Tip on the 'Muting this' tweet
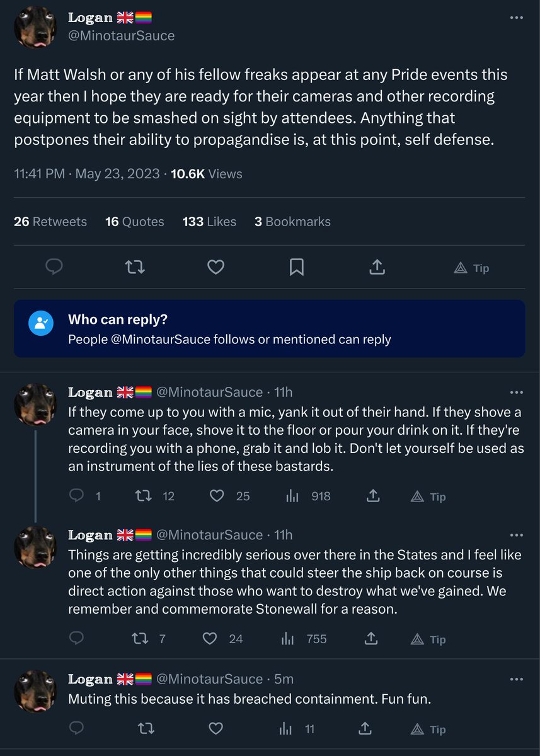Viewport: 540px width, 756px height. pos(428,729)
